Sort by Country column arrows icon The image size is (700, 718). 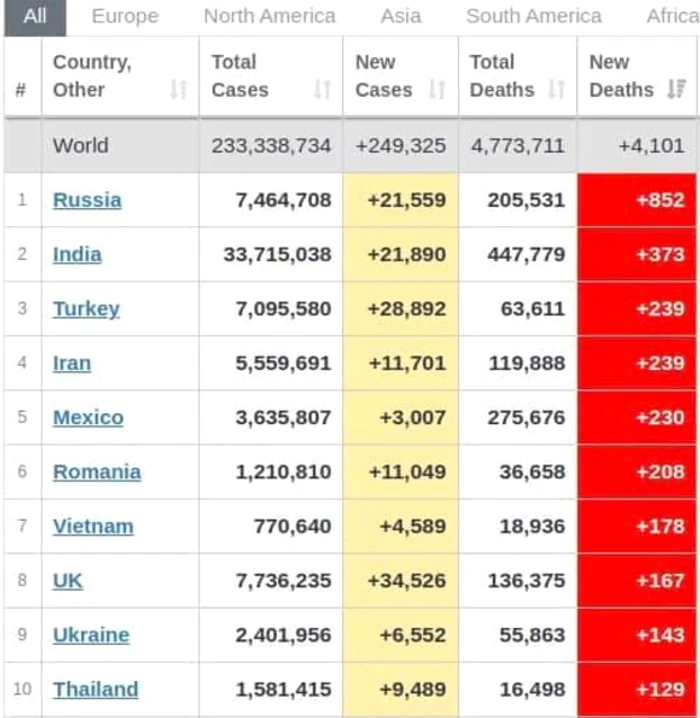tap(178, 90)
